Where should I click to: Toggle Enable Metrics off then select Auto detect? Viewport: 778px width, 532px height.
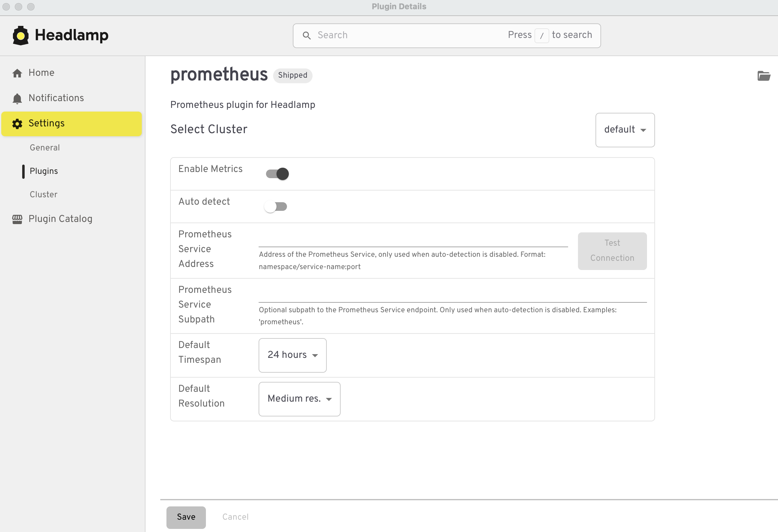tap(276, 174)
